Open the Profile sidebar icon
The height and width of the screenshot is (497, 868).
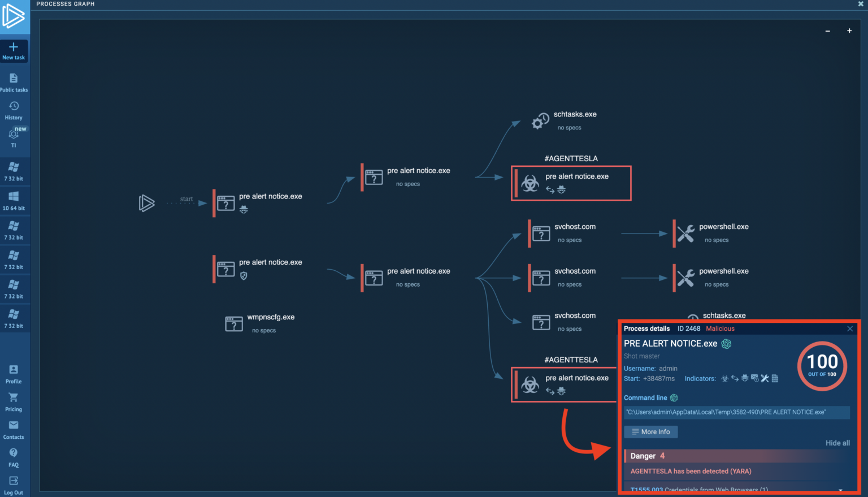(14, 370)
